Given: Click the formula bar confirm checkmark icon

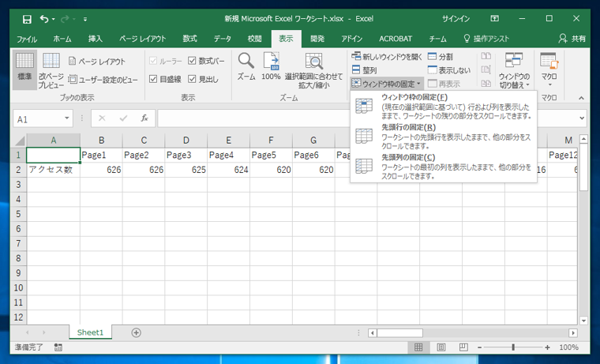Looking at the screenshot, I should coord(123,118).
